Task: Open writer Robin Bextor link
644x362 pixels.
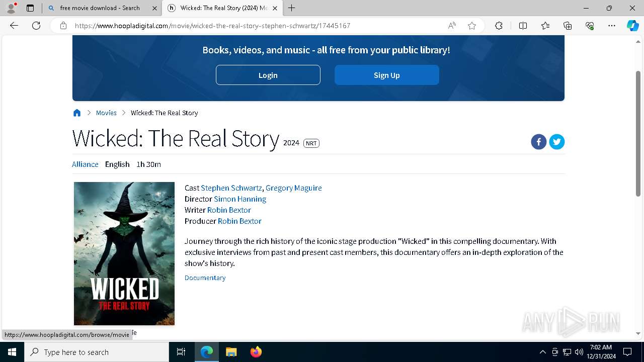Action: coord(229,210)
